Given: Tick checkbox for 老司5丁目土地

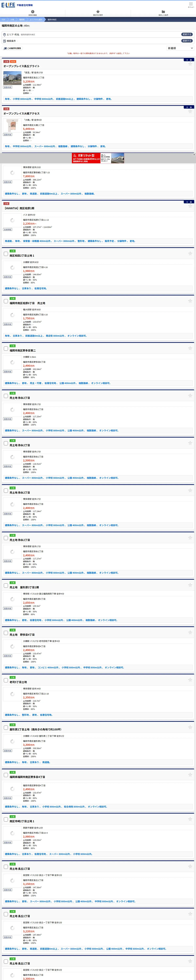Looking at the screenshot, I should [6, 680].
